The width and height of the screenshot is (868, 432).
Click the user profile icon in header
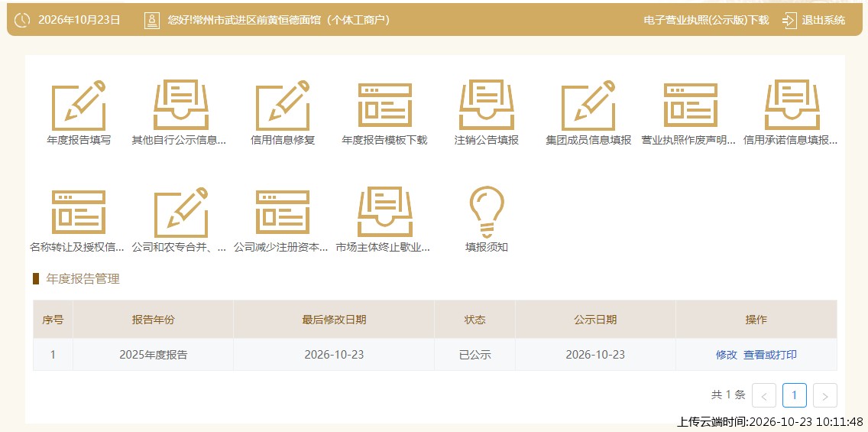(151, 21)
